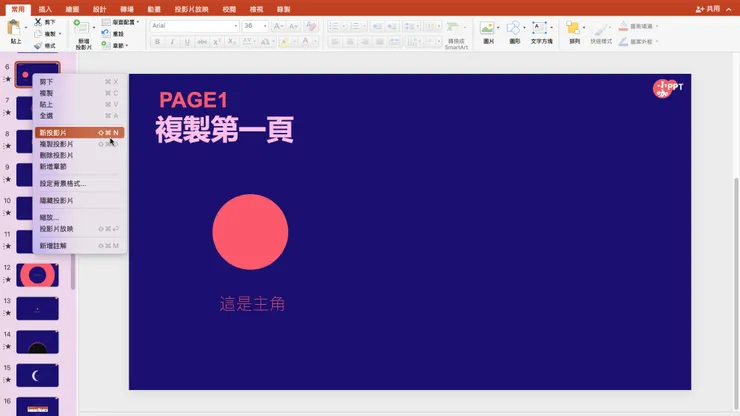Open the Slide Show (投影片放映) tab

tap(192, 9)
